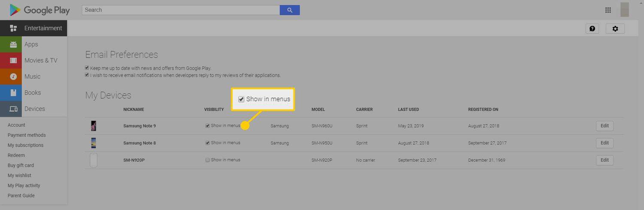Click the December 31, 1969 registered date
This screenshot has height=210, width=644.
[486, 160]
